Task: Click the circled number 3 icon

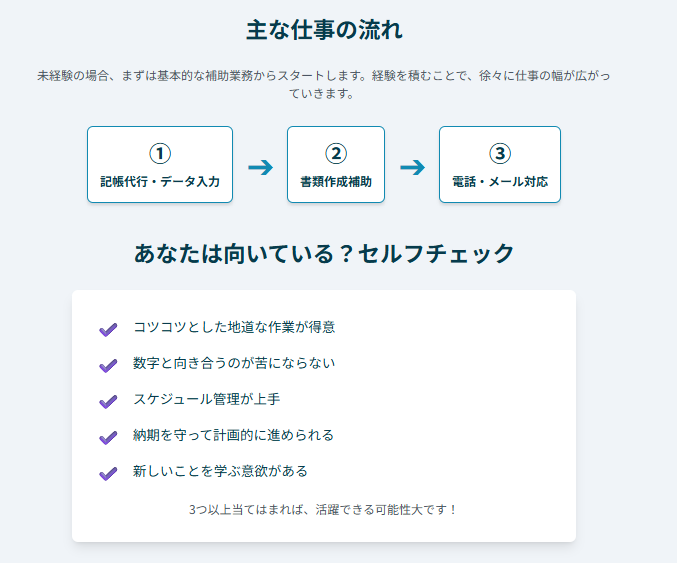Action: (x=500, y=153)
